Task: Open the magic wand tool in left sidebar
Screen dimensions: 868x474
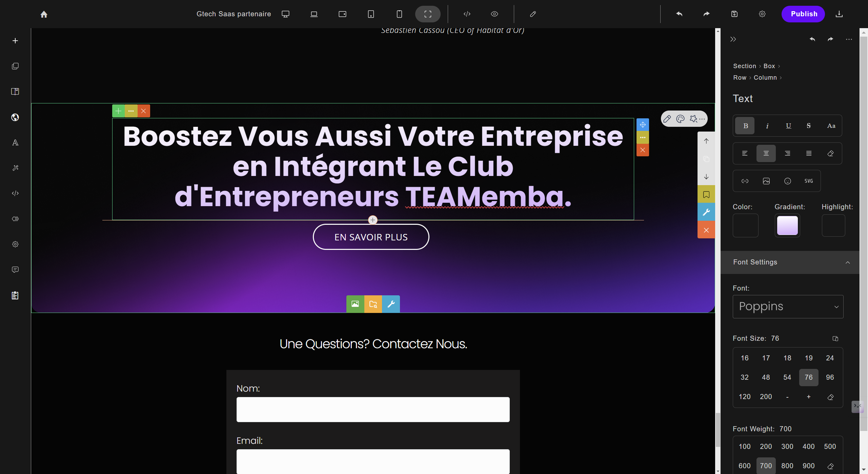Action: (15, 168)
